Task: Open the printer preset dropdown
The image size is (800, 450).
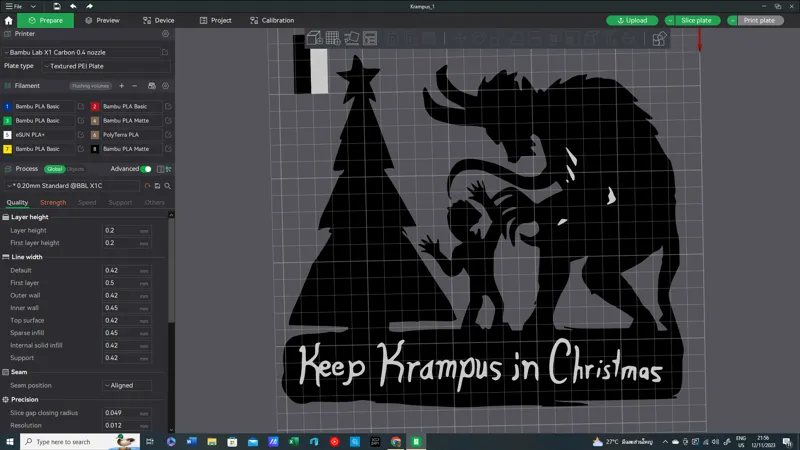Action: click(x=83, y=52)
